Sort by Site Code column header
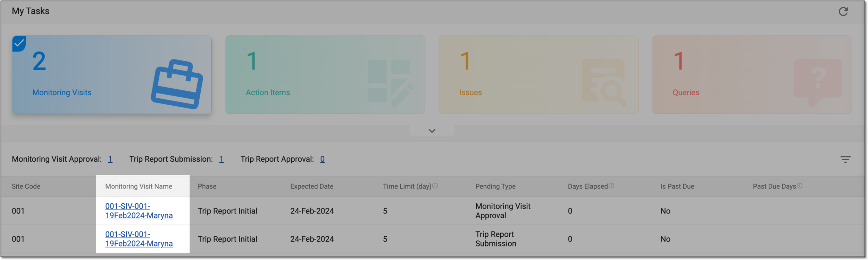868x260 pixels. [x=26, y=186]
